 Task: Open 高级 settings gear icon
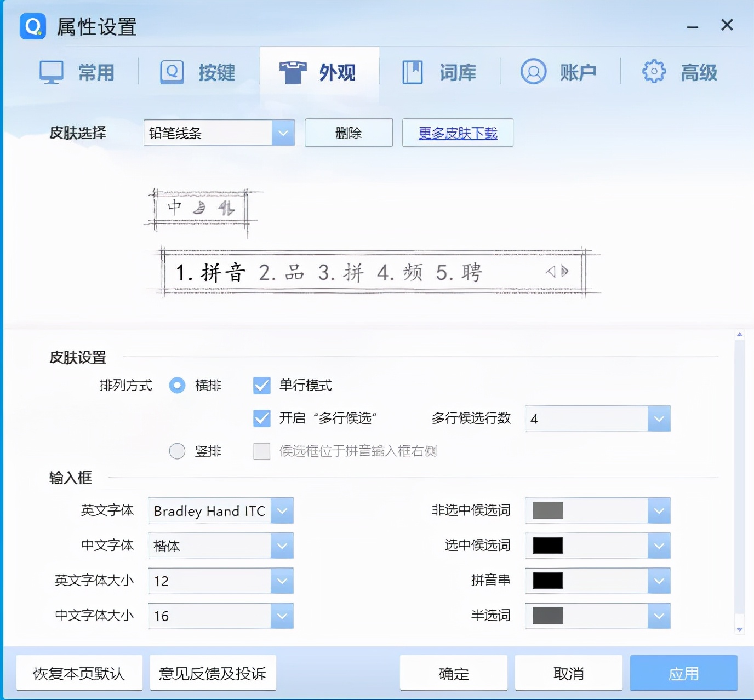(x=653, y=71)
